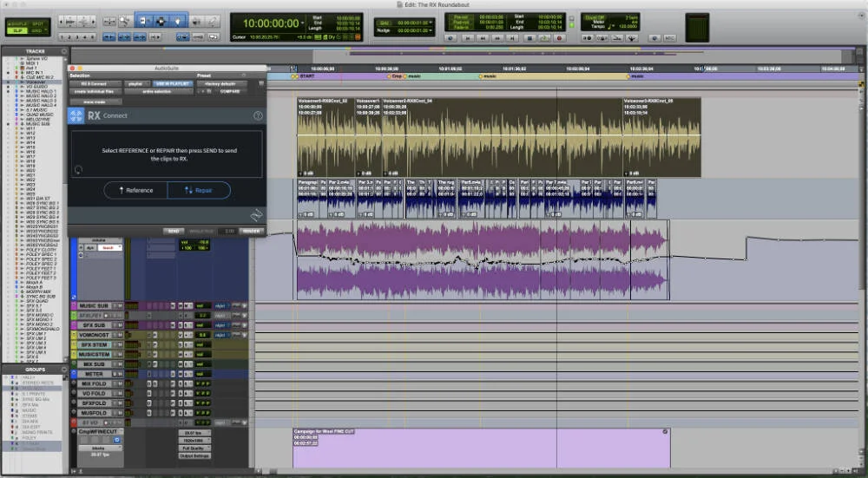Select the Zoomer tool in the toolbar
This screenshot has width=868, height=478.
point(126,21)
